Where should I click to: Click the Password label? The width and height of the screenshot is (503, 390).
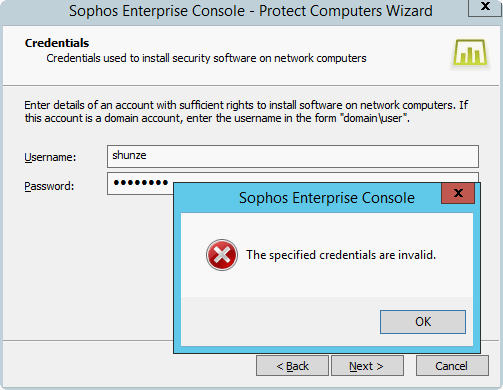[49, 186]
